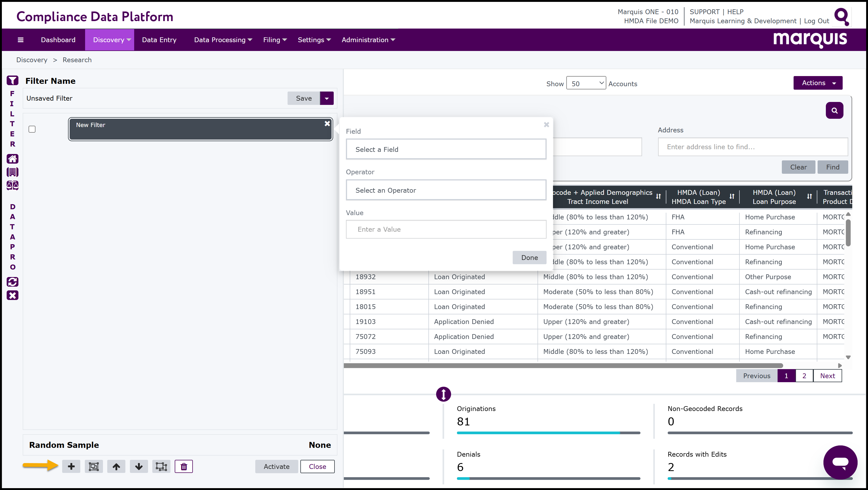Click the purple magnifier search button
Screen dimensions: 868x490
coord(834,110)
